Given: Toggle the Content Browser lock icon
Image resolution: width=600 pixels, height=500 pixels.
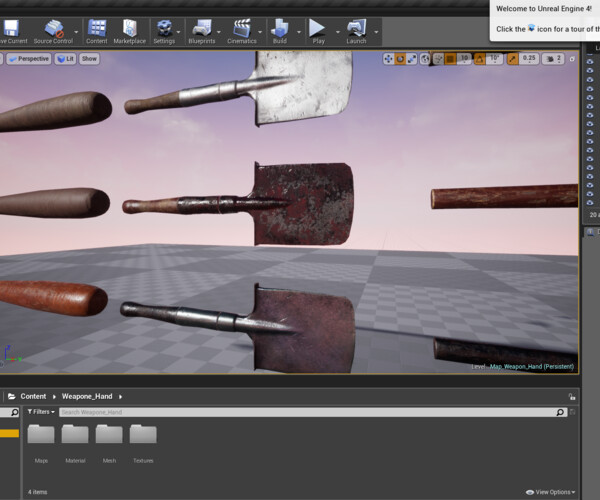Looking at the screenshot, I should pos(572,397).
